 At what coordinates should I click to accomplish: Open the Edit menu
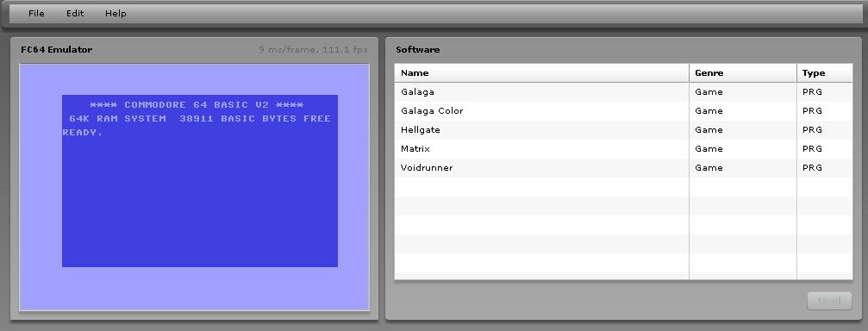tap(75, 13)
